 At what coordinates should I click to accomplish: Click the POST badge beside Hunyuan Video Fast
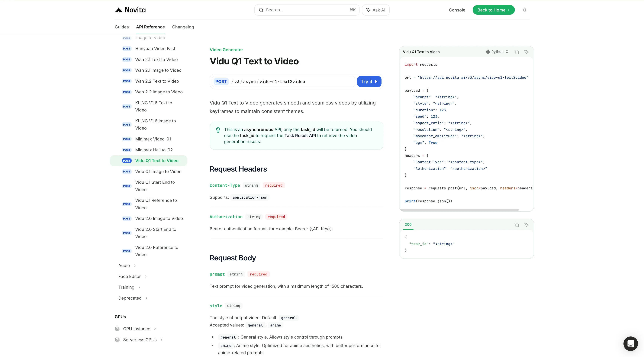click(x=127, y=49)
